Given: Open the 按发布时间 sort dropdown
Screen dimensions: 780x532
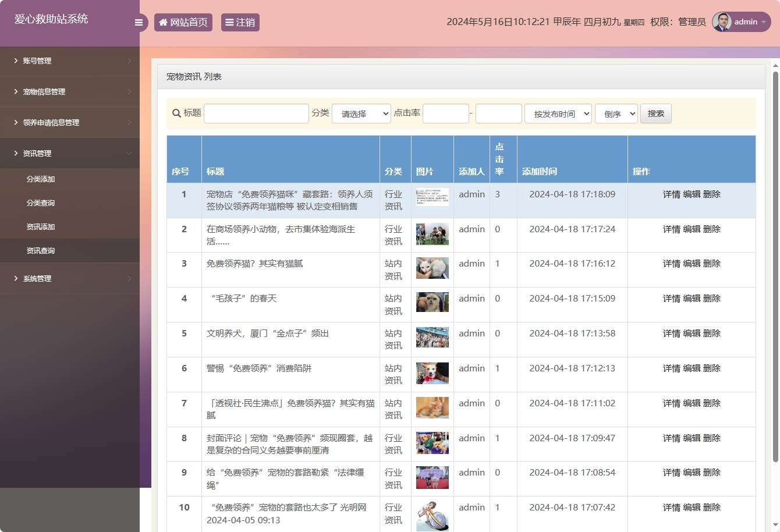Looking at the screenshot, I should pos(558,114).
